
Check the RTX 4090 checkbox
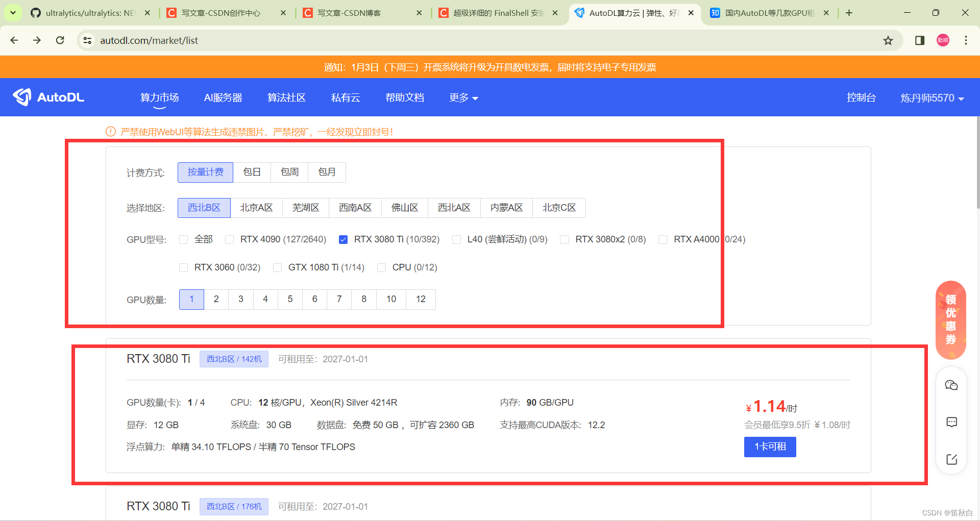tap(229, 239)
